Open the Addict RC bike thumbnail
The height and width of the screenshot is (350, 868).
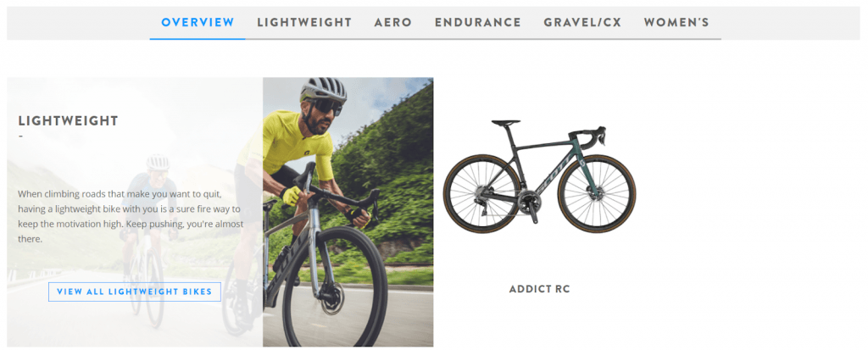tap(540, 175)
